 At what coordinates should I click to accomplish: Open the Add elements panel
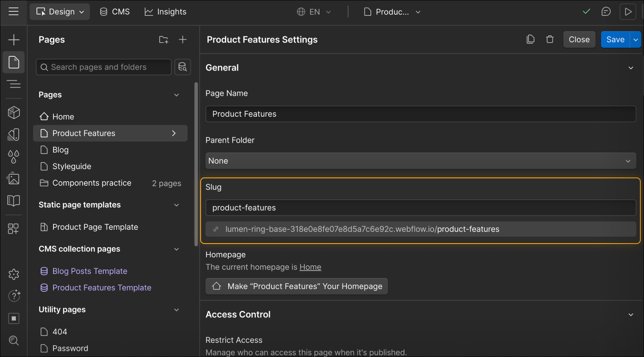[x=14, y=40]
